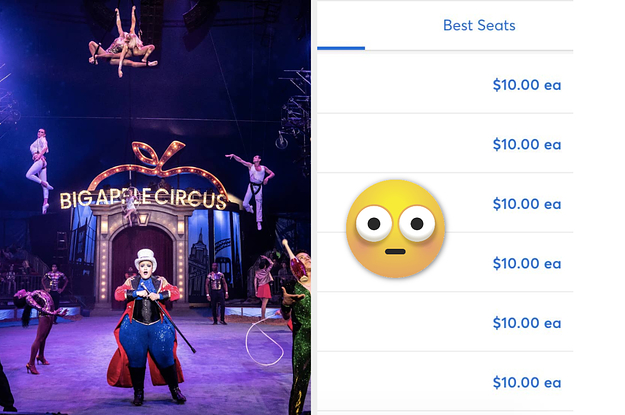The image size is (625, 415).
Task: Click the aerialists hanging near the ceiling
Action: 122,43
